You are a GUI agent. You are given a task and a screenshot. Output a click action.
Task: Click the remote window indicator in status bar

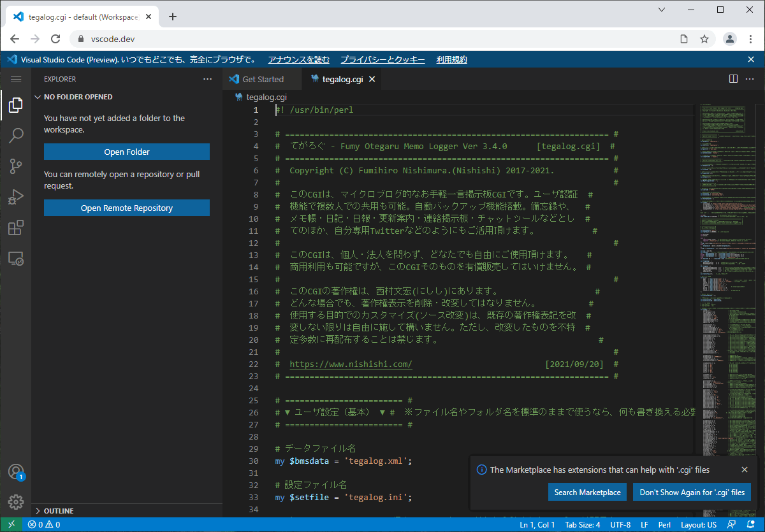click(11, 524)
